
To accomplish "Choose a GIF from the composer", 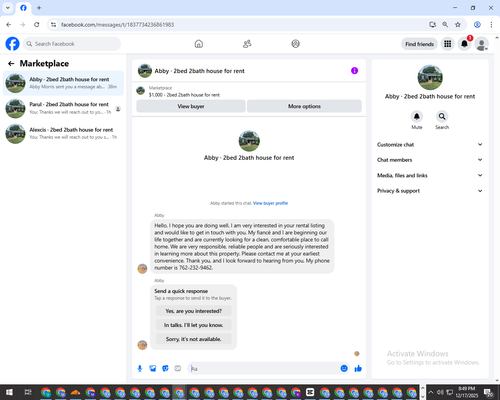I will point(178,368).
